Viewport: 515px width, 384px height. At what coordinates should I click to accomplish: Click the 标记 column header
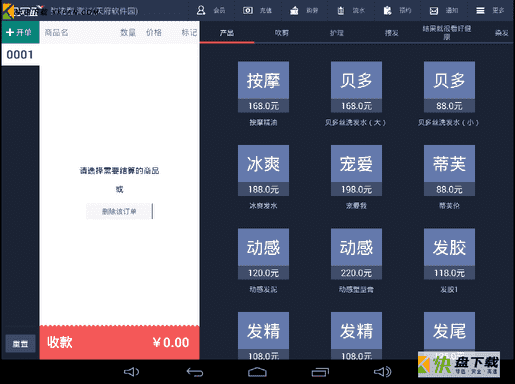(x=189, y=32)
